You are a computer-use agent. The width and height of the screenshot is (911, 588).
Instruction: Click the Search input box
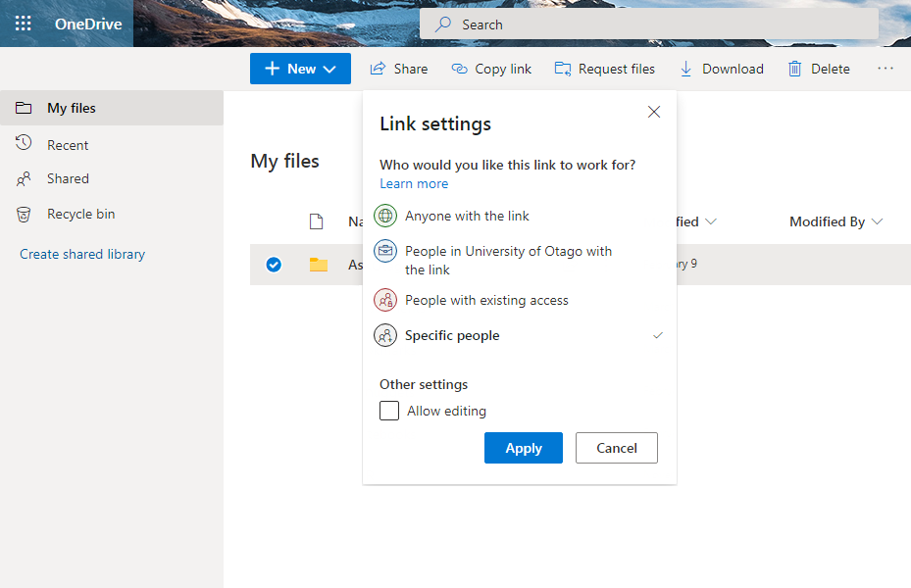pyautogui.click(x=647, y=24)
